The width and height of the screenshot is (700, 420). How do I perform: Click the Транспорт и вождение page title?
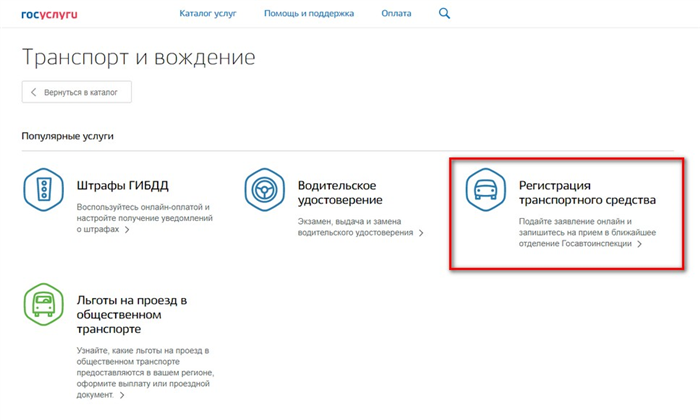point(138,58)
